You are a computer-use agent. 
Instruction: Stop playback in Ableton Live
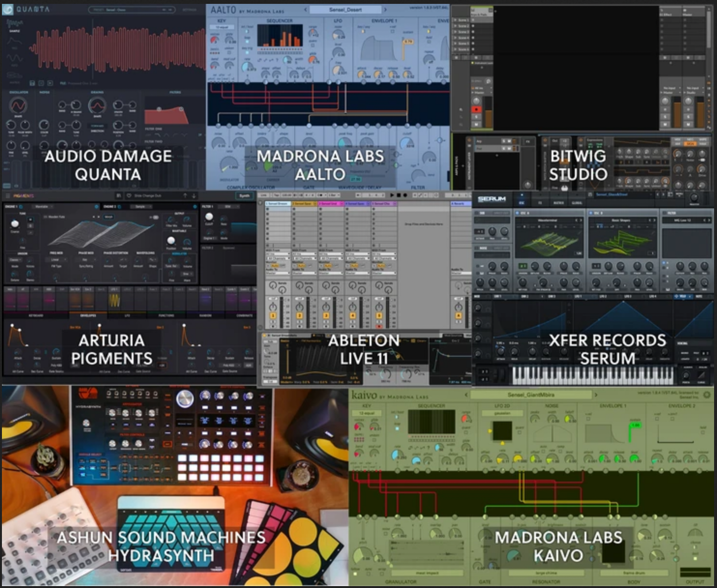tap(398, 195)
